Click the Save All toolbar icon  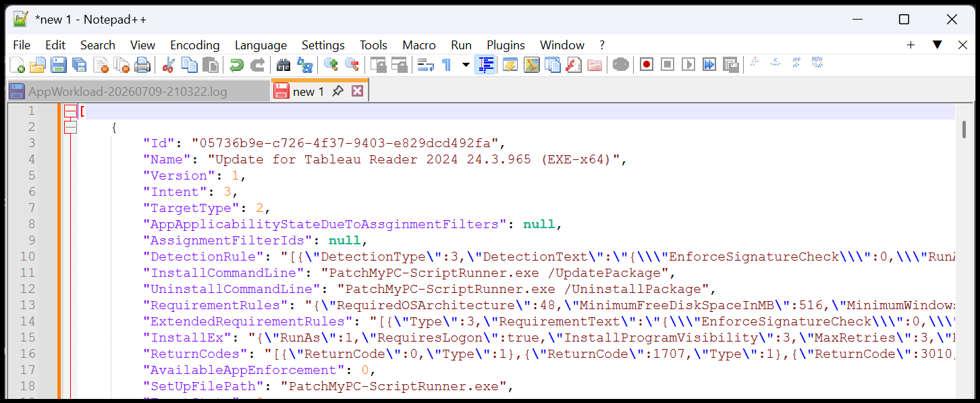click(x=80, y=65)
